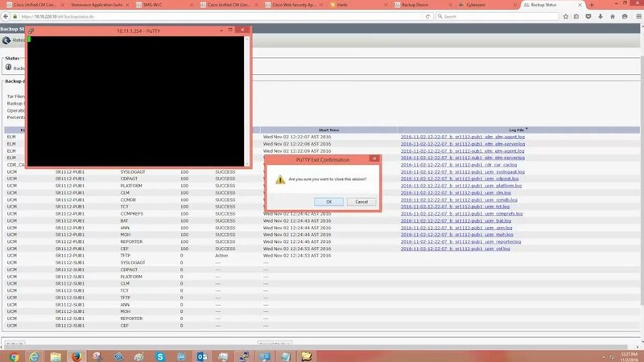
Task: Bookmark this page with the star icon
Action: [x=566, y=16]
